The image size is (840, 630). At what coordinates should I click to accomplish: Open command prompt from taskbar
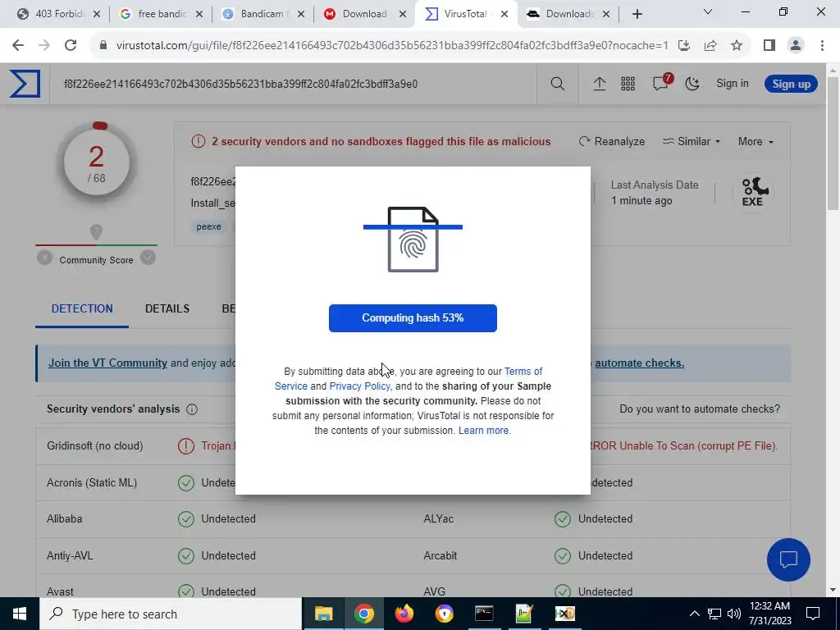[484, 614]
